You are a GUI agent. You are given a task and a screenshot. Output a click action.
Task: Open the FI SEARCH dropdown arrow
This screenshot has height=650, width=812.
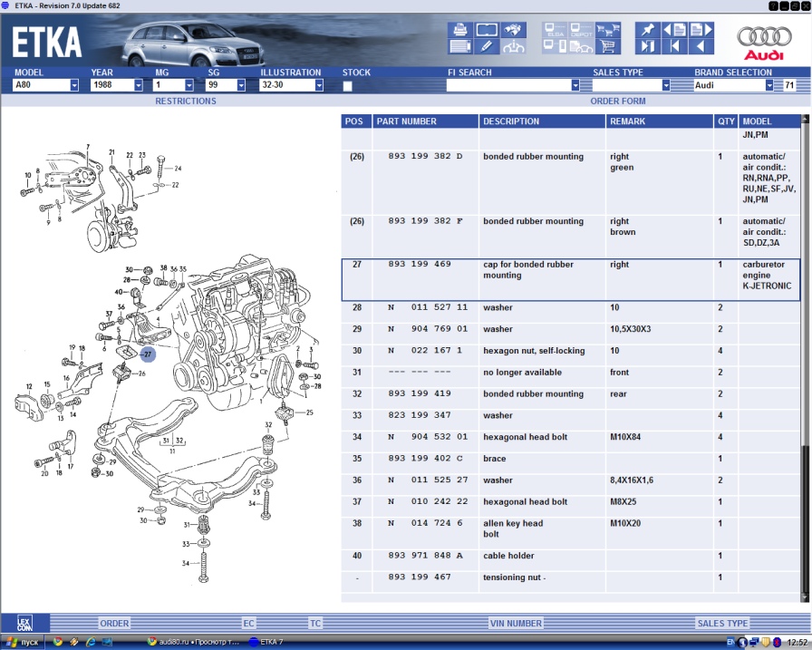click(575, 85)
